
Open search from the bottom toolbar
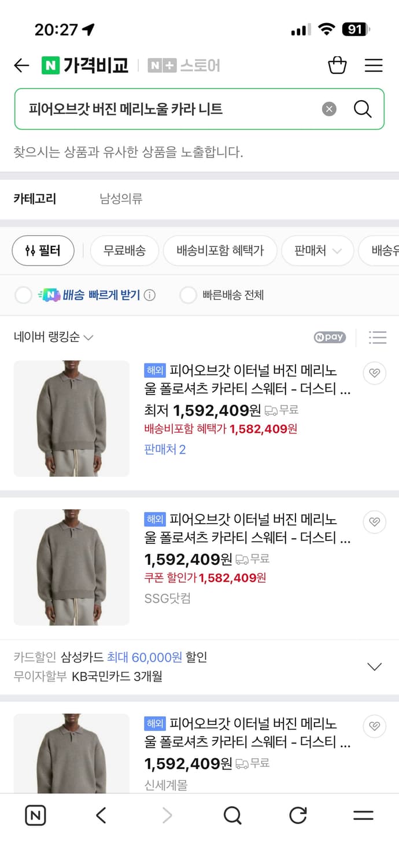pyautogui.click(x=232, y=815)
